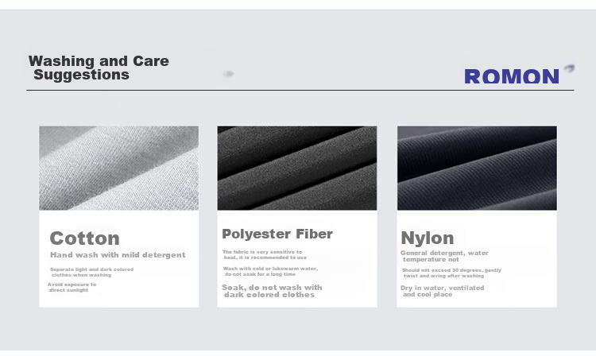Click the Nylon title text
The image size is (596, 364).
pyautogui.click(x=428, y=238)
